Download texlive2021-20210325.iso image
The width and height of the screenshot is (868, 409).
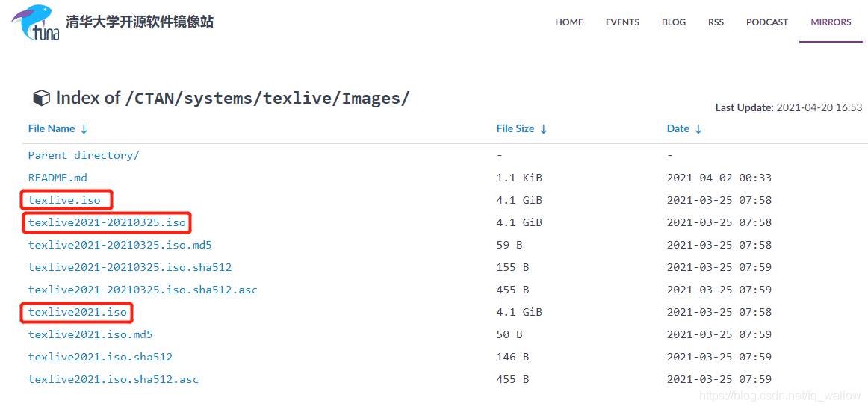[107, 222]
